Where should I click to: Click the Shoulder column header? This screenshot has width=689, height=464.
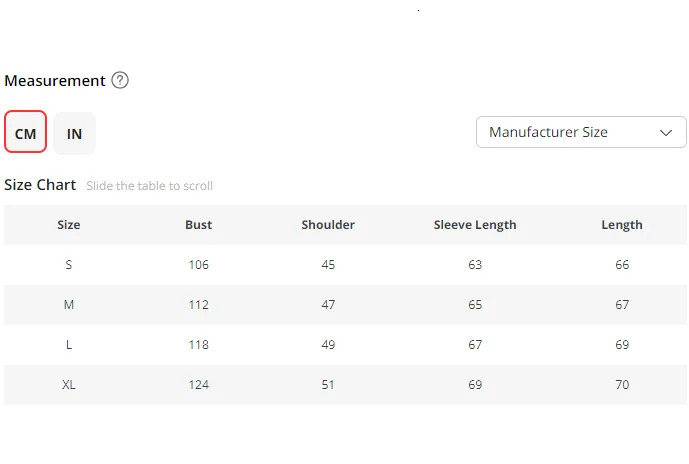(328, 225)
